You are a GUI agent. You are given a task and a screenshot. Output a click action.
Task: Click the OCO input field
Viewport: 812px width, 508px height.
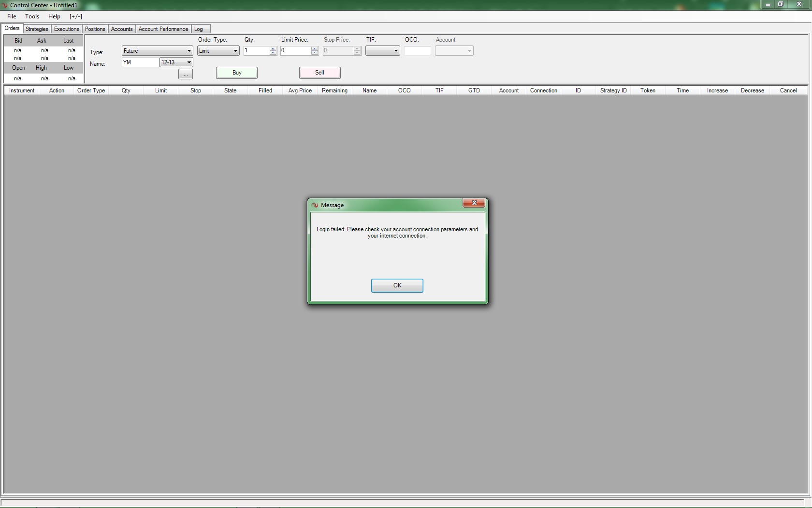[417, 51]
